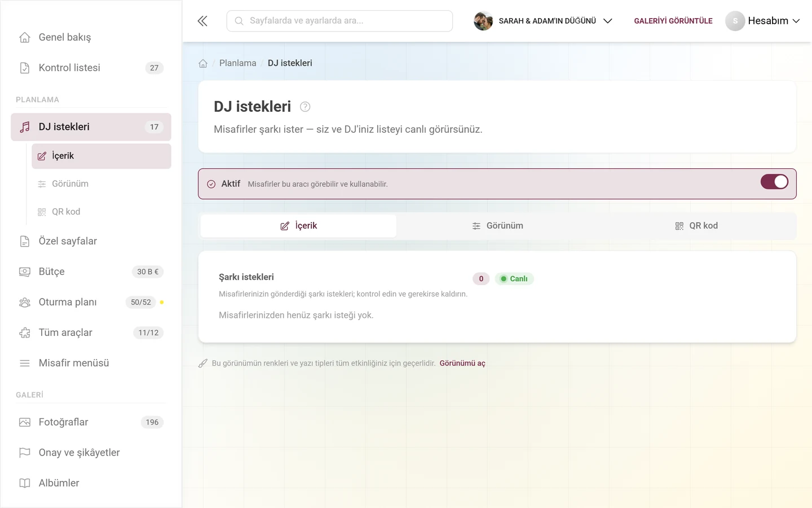Click the Görünümü aç link
The height and width of the screenshot is (508, 812).
coord(462,364)
